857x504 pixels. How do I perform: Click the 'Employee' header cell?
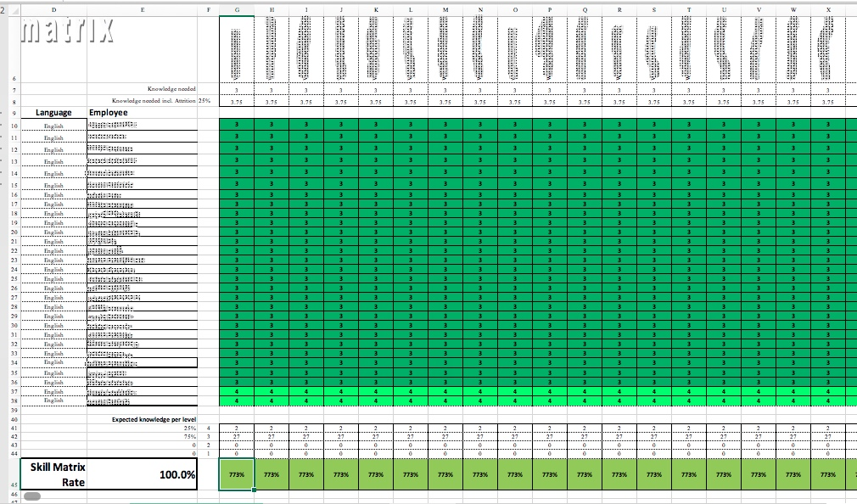coord(142,113)
